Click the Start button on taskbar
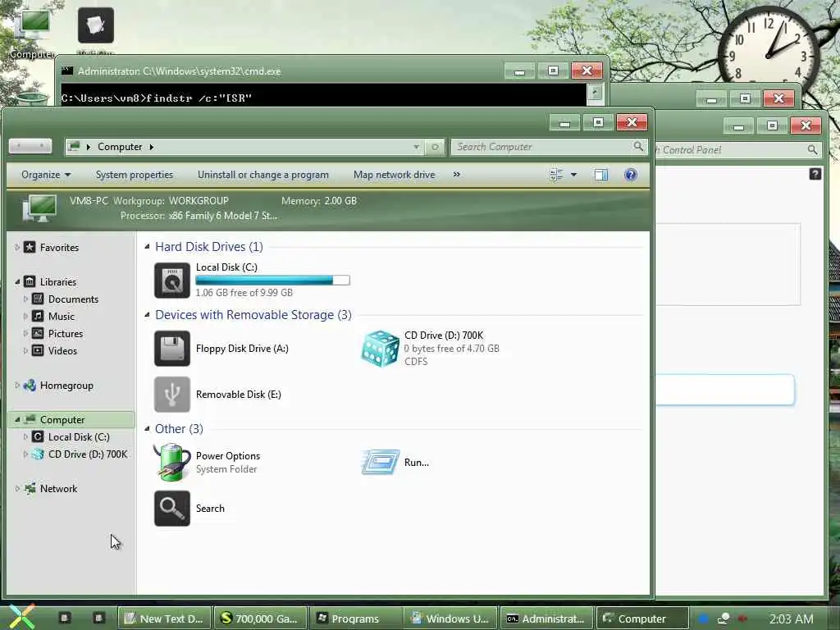The width and height of the screenshot is (840, 630). point(21,617)
